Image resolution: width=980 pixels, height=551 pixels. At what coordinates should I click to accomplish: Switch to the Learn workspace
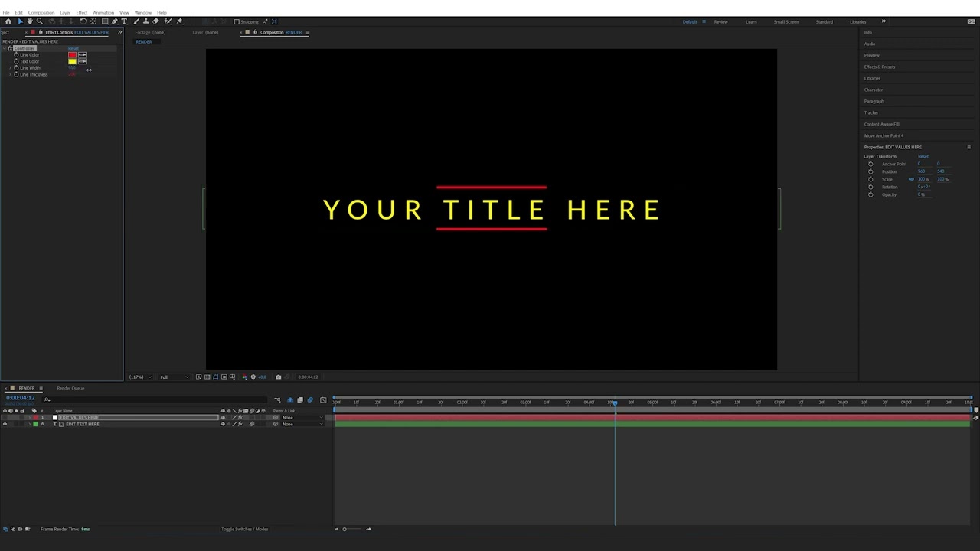click(x=751, y=21)
